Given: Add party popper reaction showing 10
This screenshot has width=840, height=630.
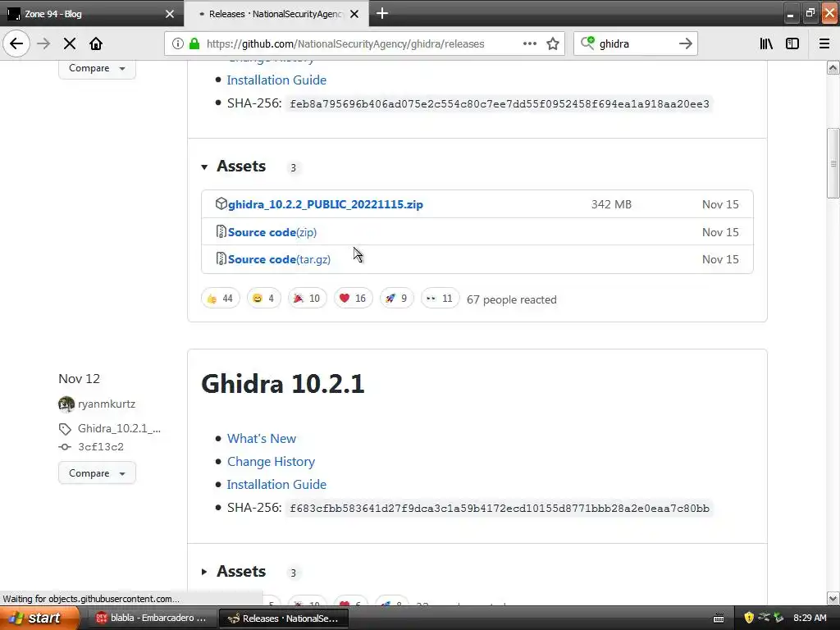Looking at the screenshot, I should [307, 299].
